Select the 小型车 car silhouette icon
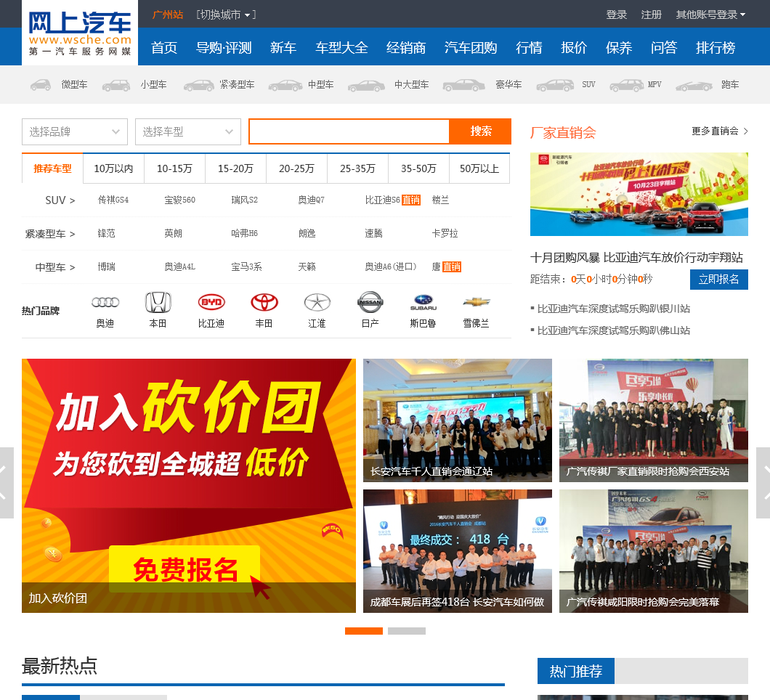This screenshot has height=700, width=770. (x=116, y=86)
